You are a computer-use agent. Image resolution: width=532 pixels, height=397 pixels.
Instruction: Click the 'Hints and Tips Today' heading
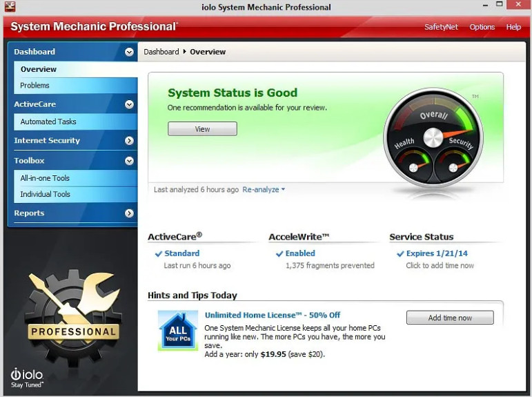pyautogui.click(x=193, y=296)
